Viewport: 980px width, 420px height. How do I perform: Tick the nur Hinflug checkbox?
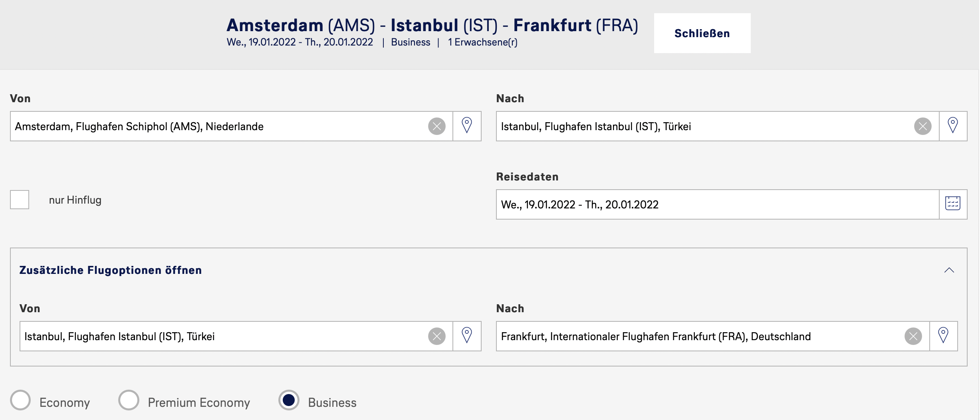click(20, 200)
